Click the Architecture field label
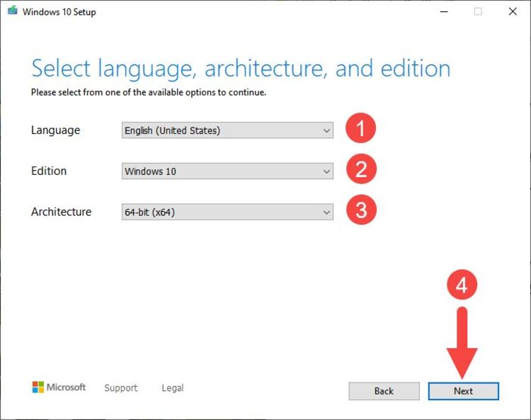 61,212
